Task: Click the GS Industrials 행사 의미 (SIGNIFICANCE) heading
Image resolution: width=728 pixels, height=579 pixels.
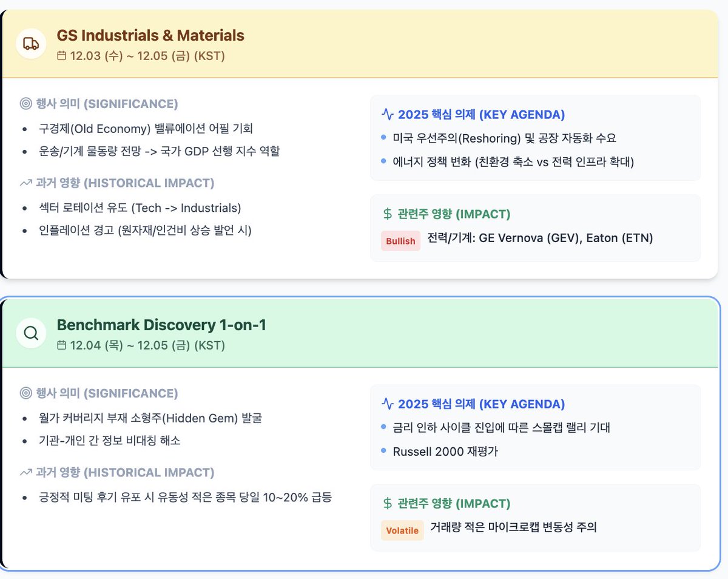Action: point(107,104)
